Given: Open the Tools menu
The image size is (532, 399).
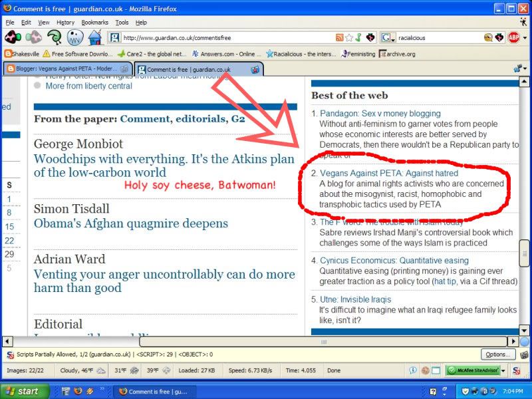Looking at the screenshot, I should click(122, 23).
